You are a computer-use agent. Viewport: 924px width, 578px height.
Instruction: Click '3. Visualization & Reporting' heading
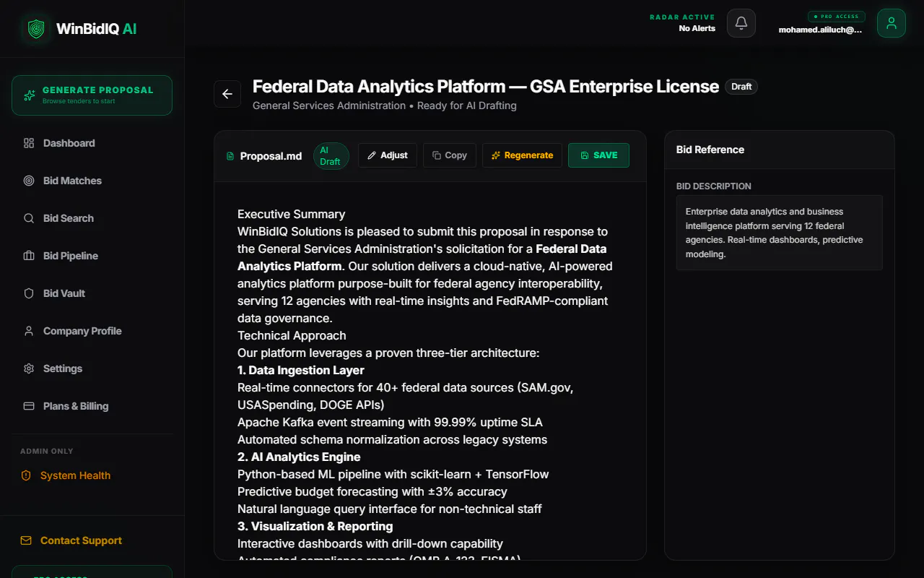point(315,526)
